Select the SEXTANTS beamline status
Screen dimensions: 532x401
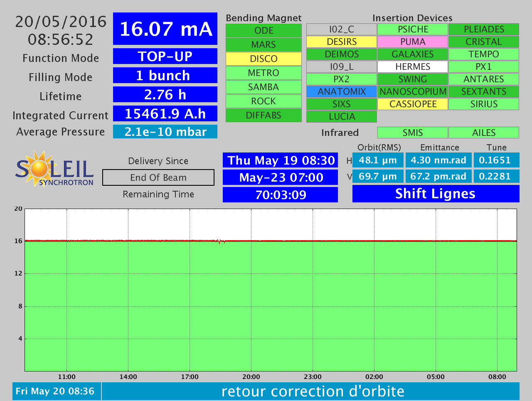[484, 92]
